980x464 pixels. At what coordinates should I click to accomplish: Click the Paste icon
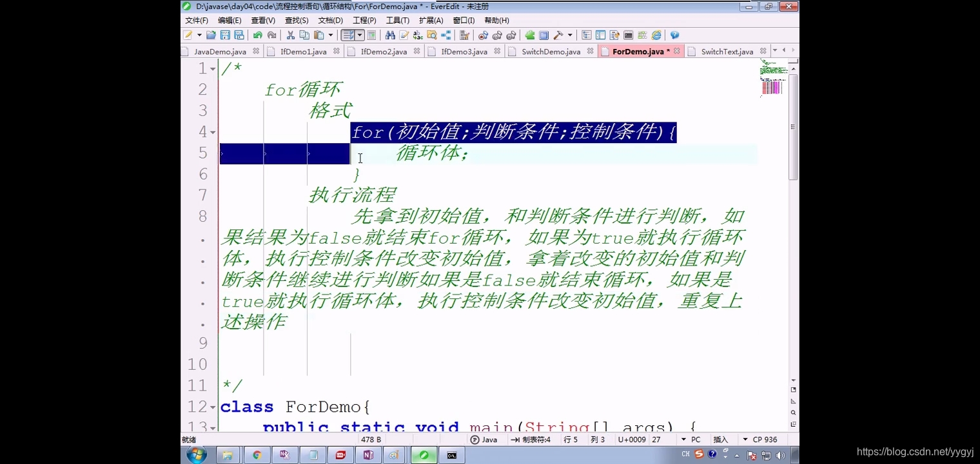tap(318, 35)
